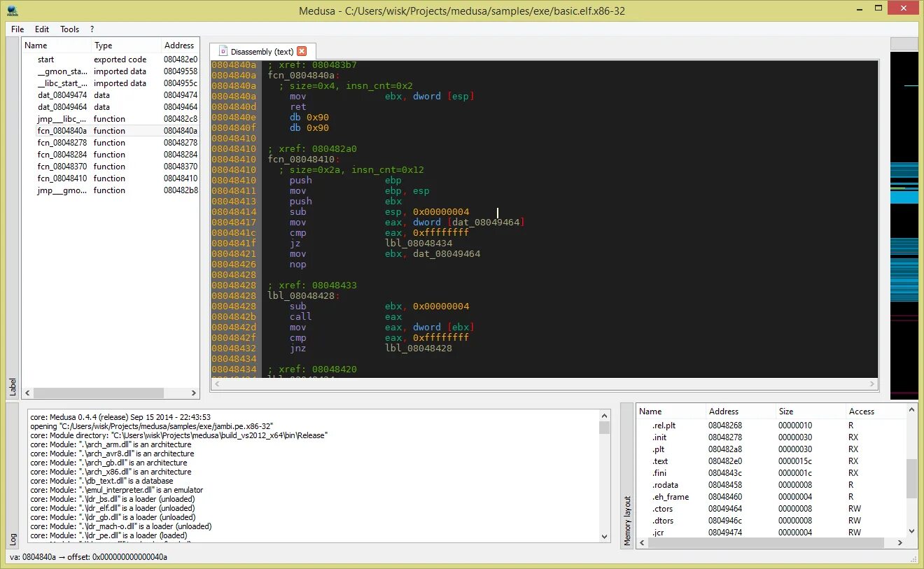The height and width of the screenshot is (569, 924).
Task: Select dat_08049474 in label list
Action: click(111, 95)
